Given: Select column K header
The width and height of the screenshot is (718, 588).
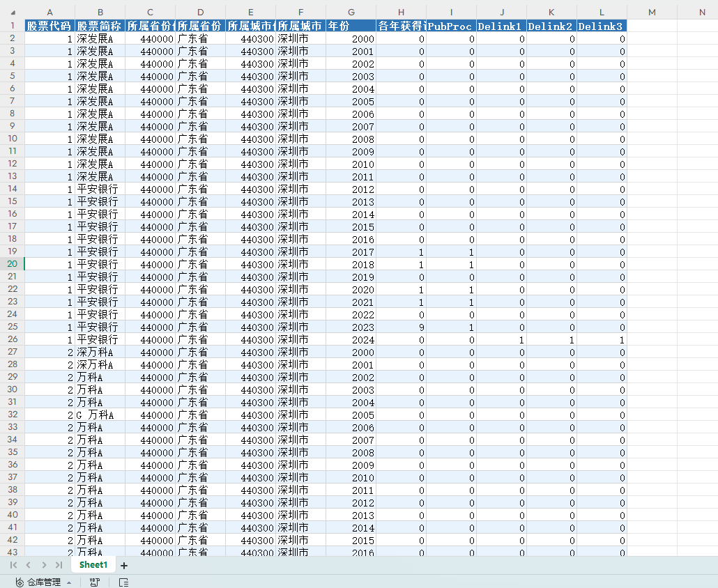Looking at the screenshot, I should pyautogui.click(x=552, y=13).
